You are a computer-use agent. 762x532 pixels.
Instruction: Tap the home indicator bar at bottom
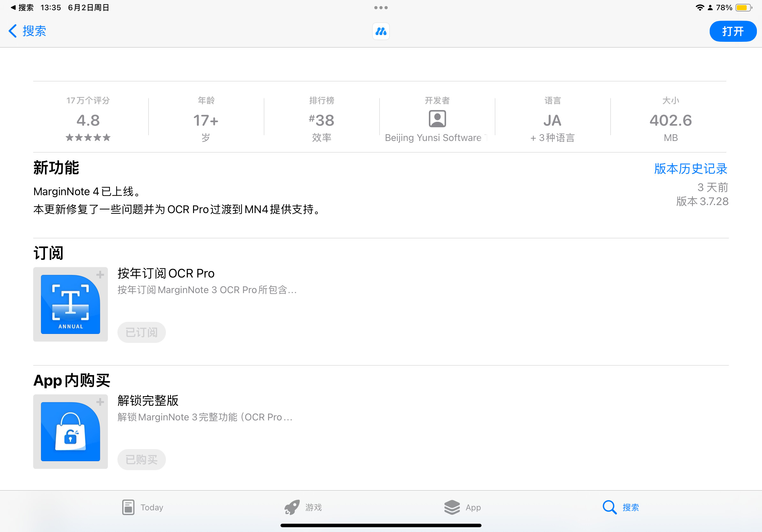pos(381,525)
